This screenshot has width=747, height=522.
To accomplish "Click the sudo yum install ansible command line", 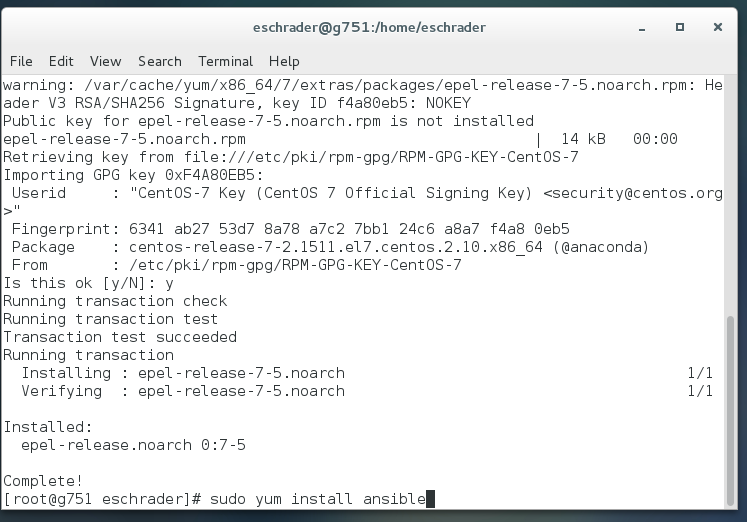I will click(219, 499).
